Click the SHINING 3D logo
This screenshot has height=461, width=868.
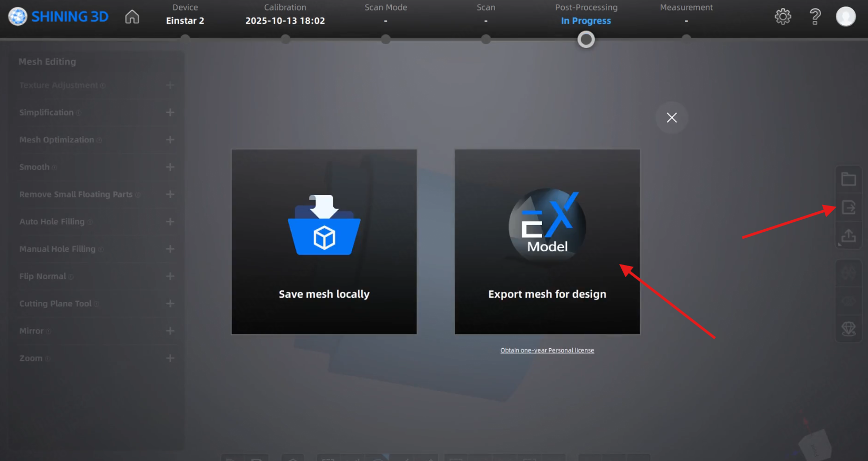58,16
